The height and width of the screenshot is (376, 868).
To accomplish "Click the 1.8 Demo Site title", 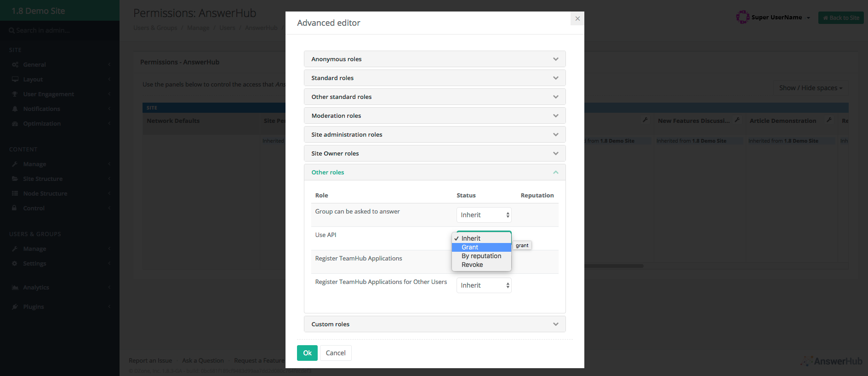I will click(38, 11).
